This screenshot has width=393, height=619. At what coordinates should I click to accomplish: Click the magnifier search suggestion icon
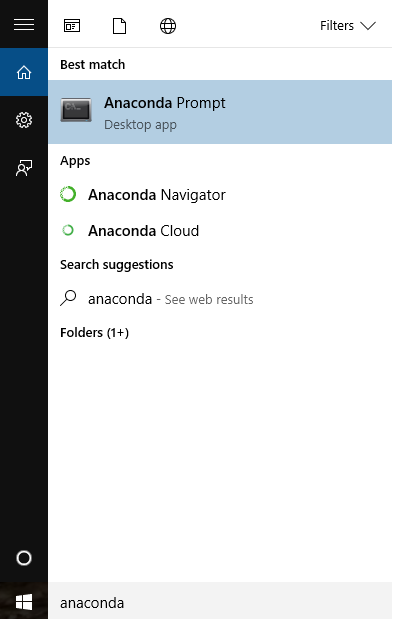tap(68, 298)
